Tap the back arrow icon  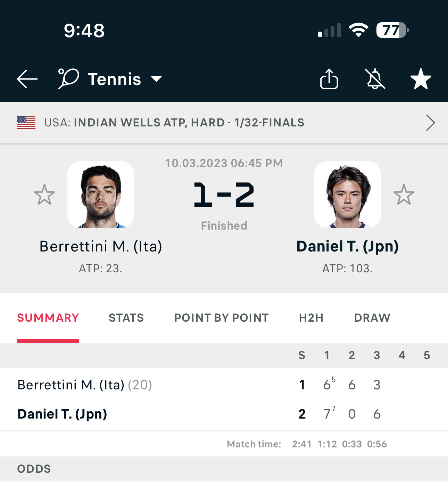[27, 79]
